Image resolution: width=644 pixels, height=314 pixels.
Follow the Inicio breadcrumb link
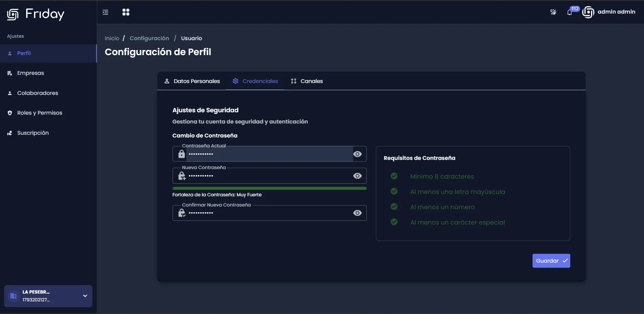tap(112, 38)
